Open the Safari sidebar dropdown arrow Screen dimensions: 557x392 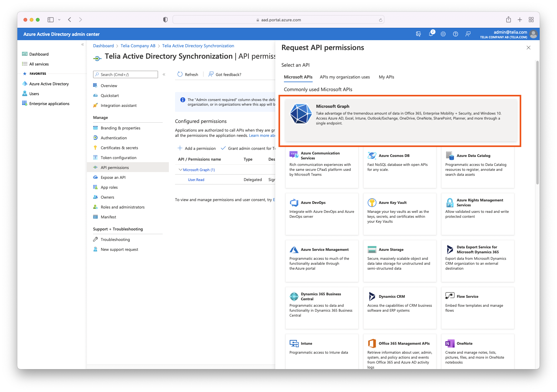59,19
